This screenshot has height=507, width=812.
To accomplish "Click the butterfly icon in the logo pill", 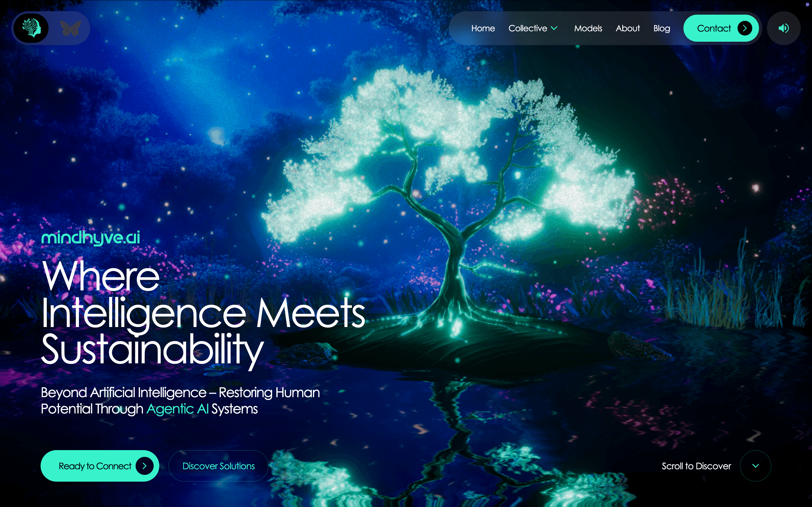I will pyautogui.click(x=70, y=28).
